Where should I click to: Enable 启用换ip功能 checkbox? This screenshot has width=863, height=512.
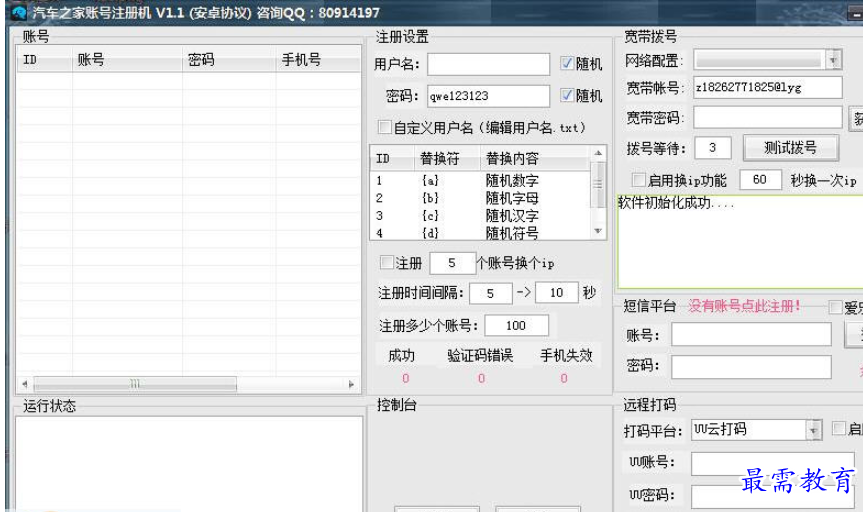638,179
